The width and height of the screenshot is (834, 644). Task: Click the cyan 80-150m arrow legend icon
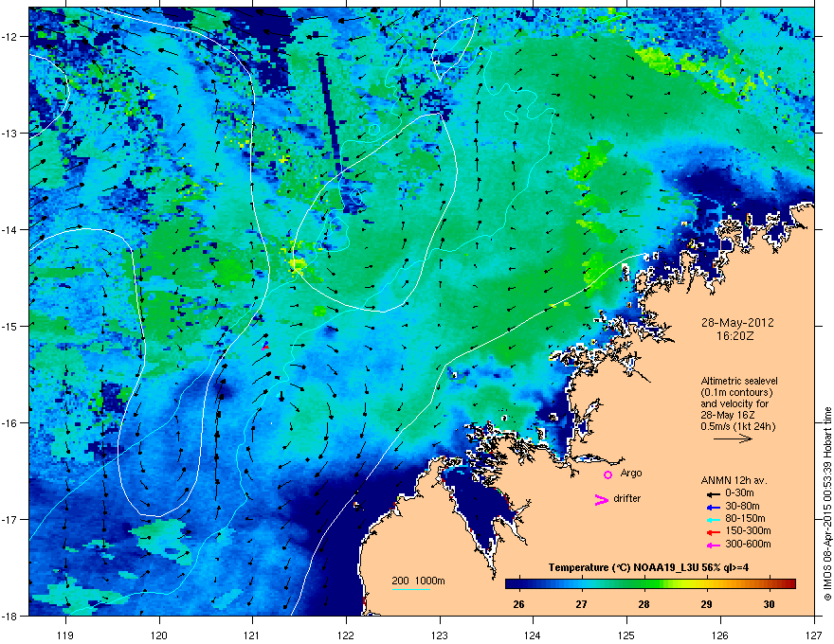pos(713,519)
